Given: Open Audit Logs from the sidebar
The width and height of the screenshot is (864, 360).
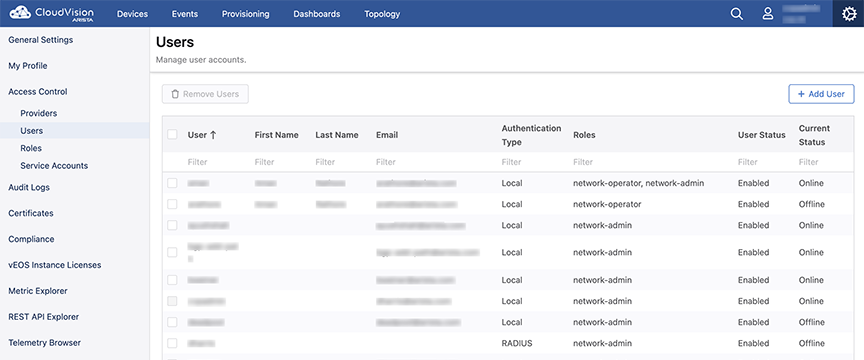Looking at the screenshot, I should click(x=29, y=187).
